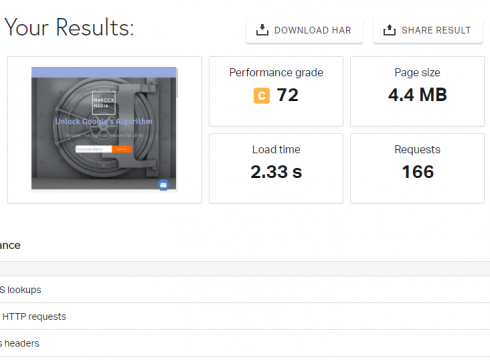
Task: Click the orange C grade badge
Action: [262, 96]
